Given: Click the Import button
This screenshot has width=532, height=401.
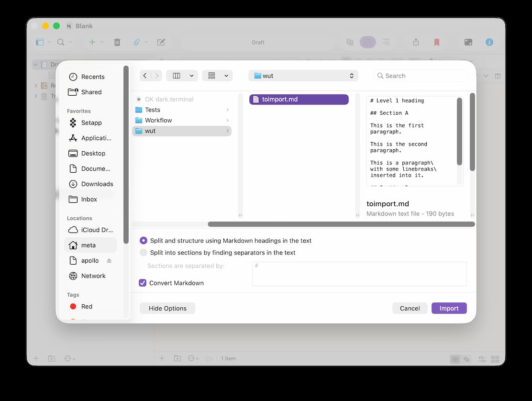Looking at the screenshot, I should coord(449,308).
